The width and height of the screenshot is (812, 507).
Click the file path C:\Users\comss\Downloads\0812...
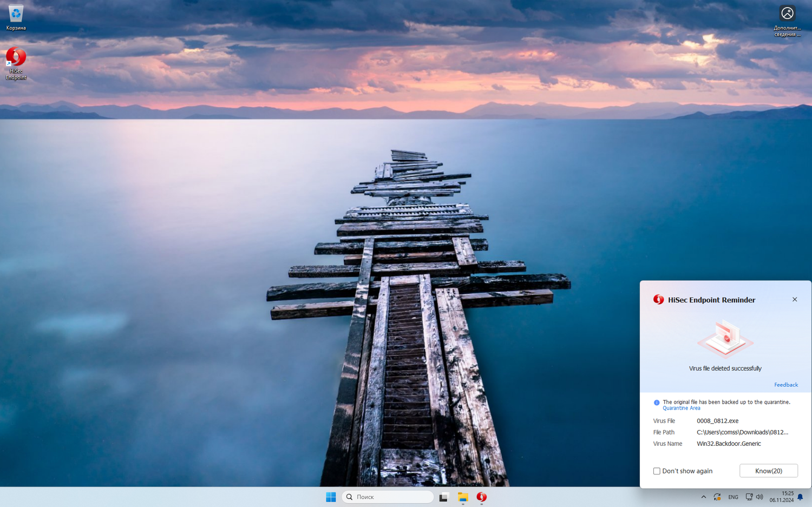click(x=742, y=432)
